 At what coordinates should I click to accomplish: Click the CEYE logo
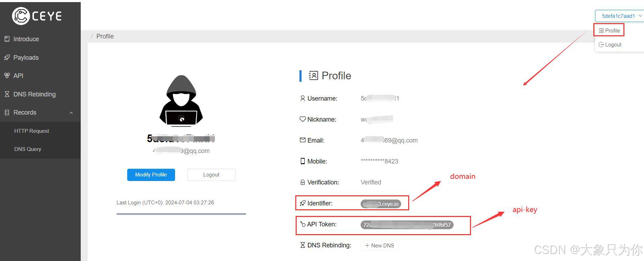[37, 16]
